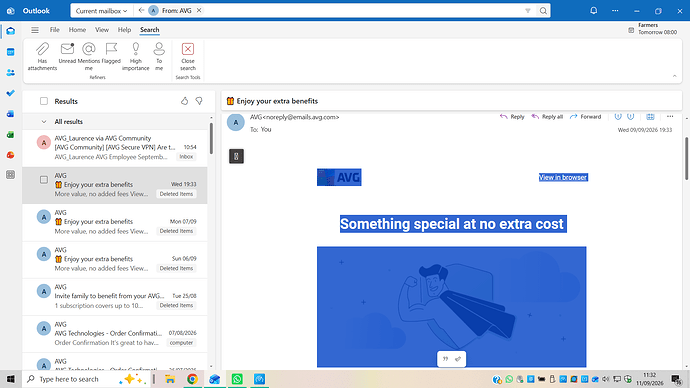Remove the From: AVG search chip
Image resolution: width=690 pixels, height=388 pixels.
point(199,11)
